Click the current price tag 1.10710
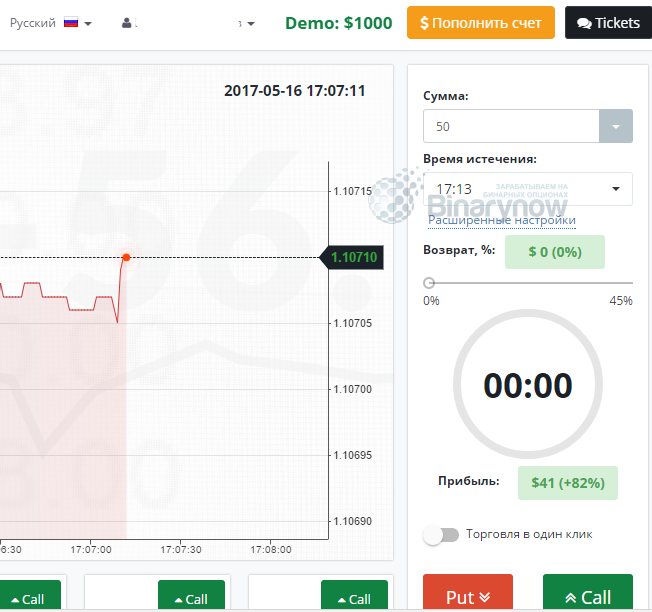652x612 pixels. click(352, 257)
